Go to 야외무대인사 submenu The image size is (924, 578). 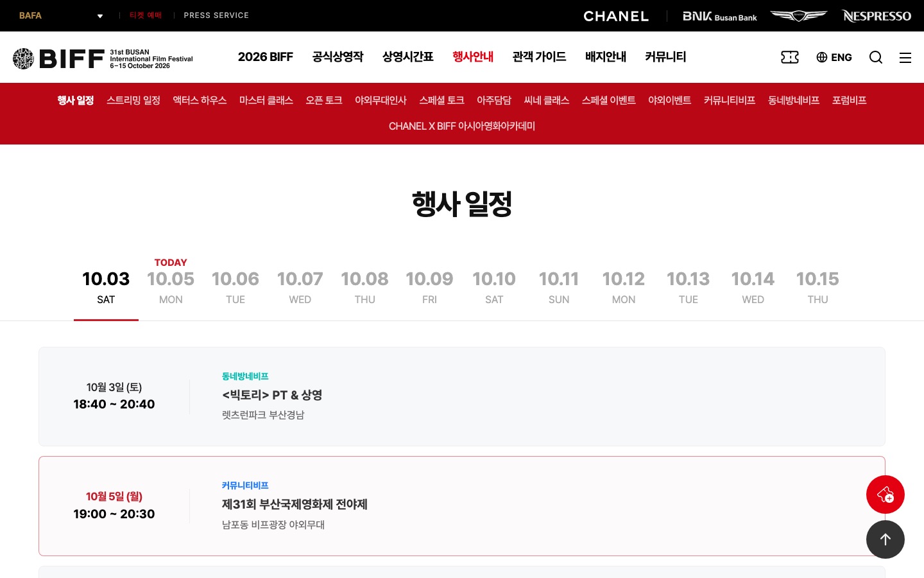pos(381,100)
